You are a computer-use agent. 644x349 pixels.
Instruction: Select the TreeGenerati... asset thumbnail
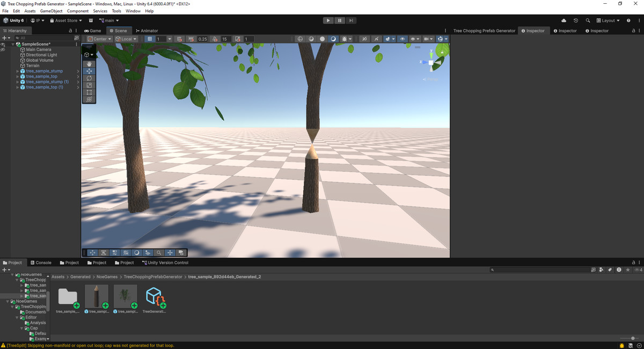pos(155,296)
